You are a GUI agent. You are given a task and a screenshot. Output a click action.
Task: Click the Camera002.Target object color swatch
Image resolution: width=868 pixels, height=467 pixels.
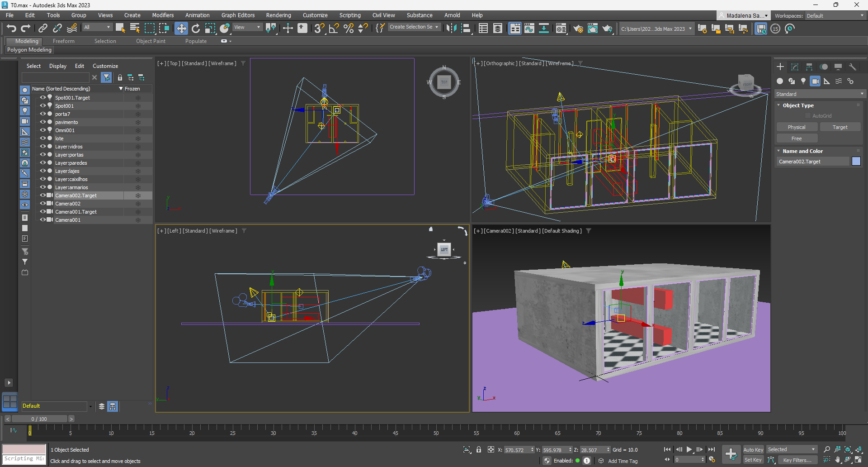(856, 162)
